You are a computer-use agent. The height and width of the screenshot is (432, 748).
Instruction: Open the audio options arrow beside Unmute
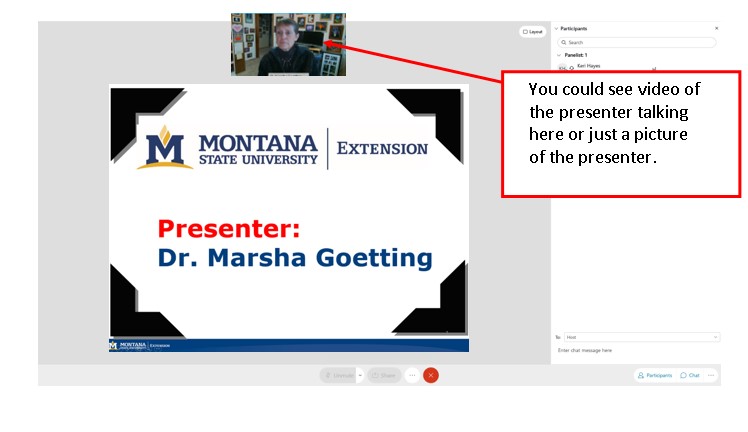(360, 375)
